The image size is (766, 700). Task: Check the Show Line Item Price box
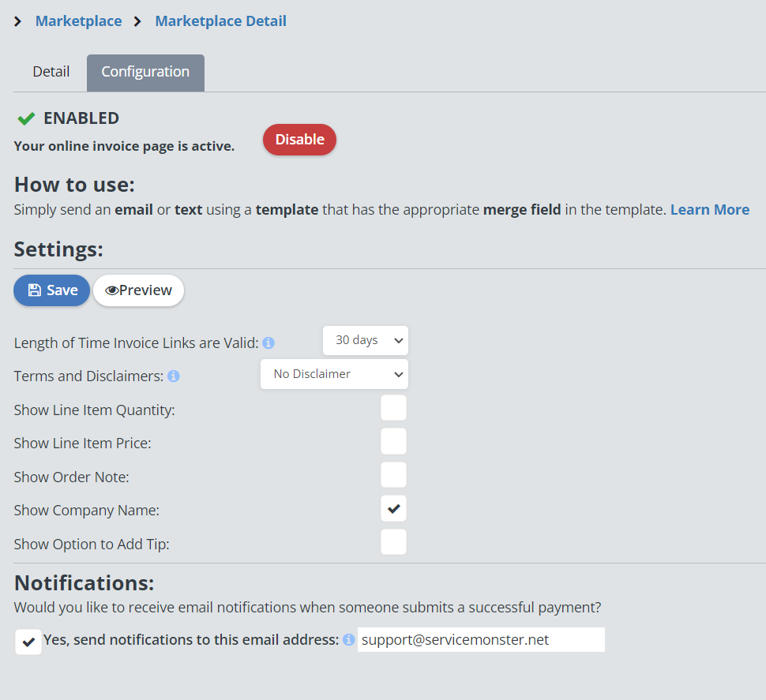(393, 442)
